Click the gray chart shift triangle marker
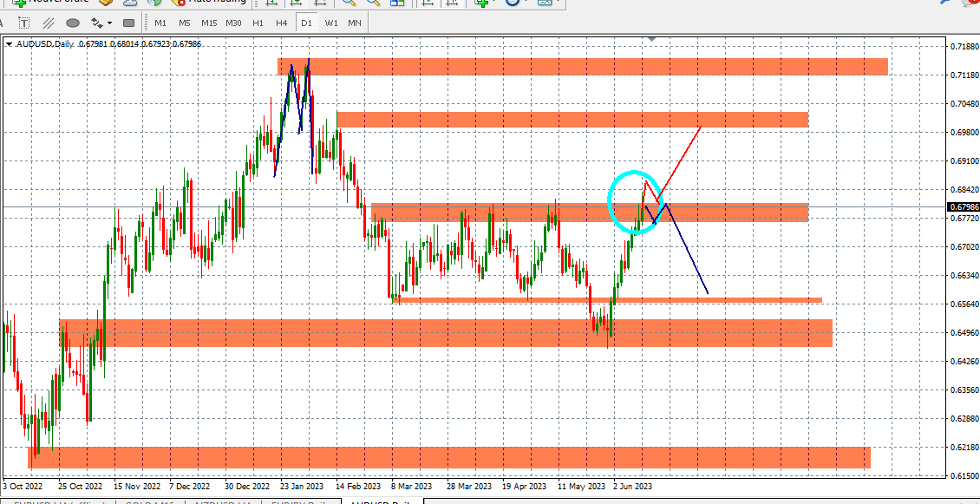This screenshot has height=504, width=980. coord(652,39)
